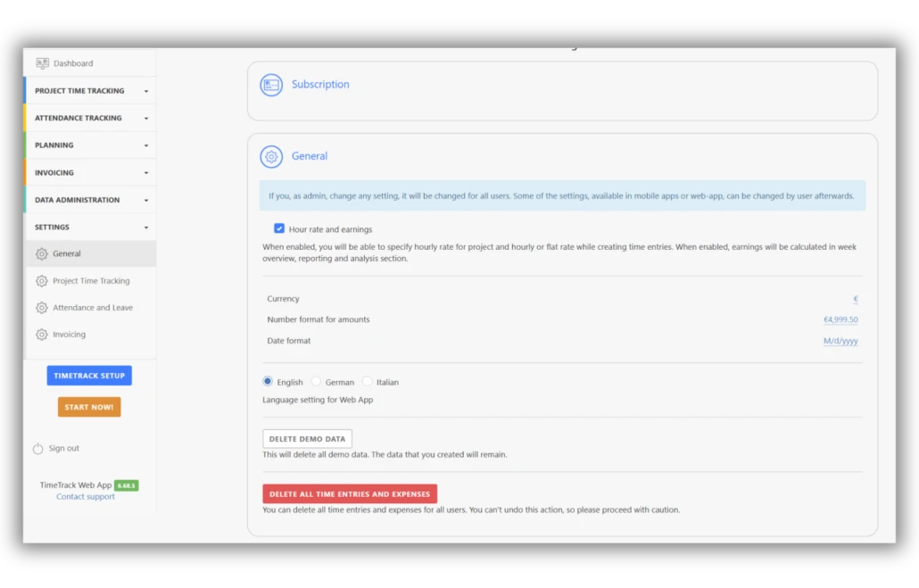Open the Currency euro value selector
Viewport: 919px width, 588px height.
click(855, 300)
